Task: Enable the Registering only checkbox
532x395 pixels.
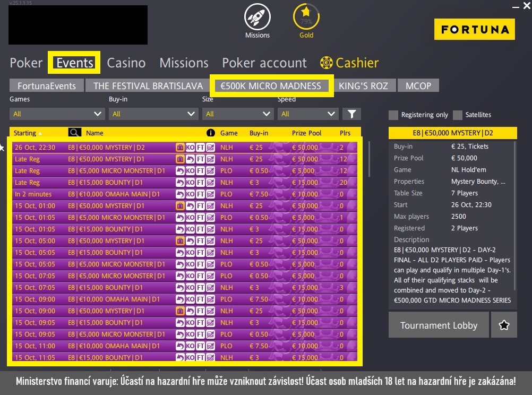Action: [393, 115]
